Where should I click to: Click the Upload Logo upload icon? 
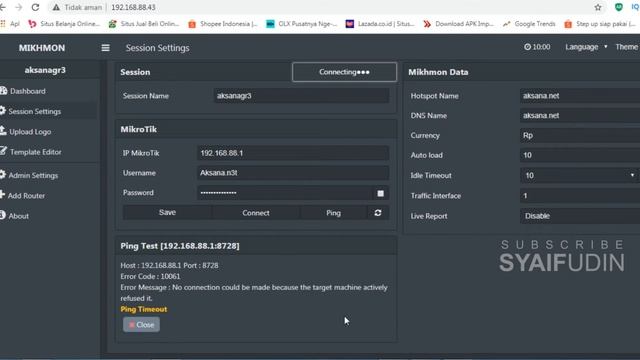click(x=3, y=131)
